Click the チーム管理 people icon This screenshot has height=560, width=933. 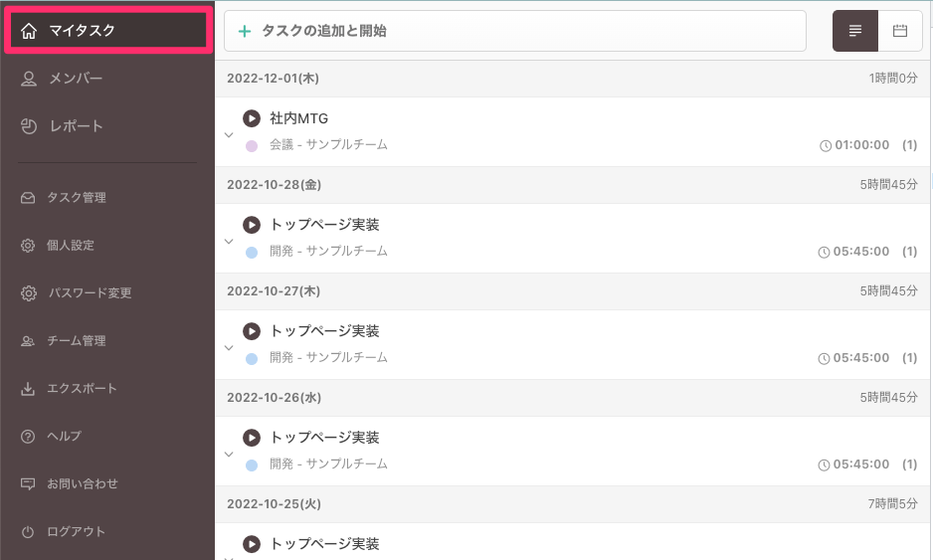28,341
